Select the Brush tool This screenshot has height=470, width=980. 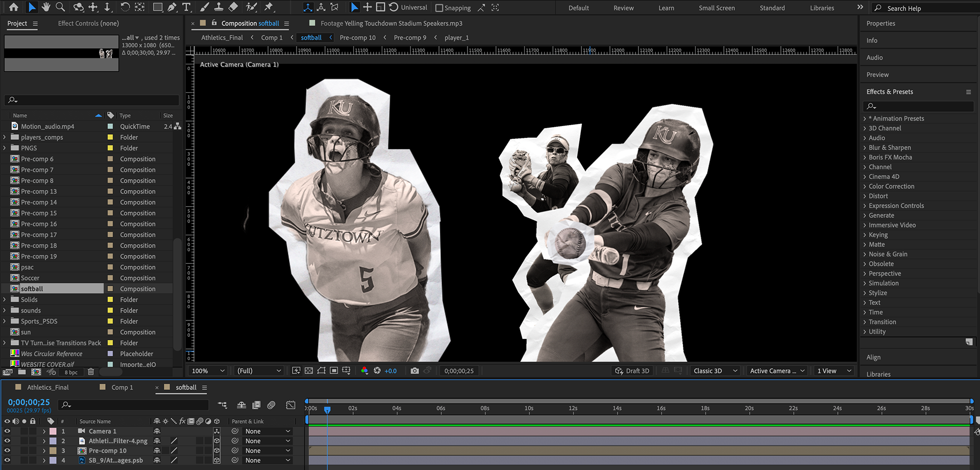(204, 7)
